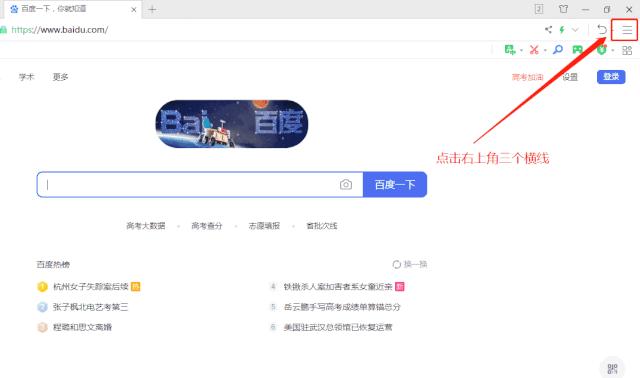Open the browser main menu (three lines)
The image size is (640, 378).
click(627, 30)
